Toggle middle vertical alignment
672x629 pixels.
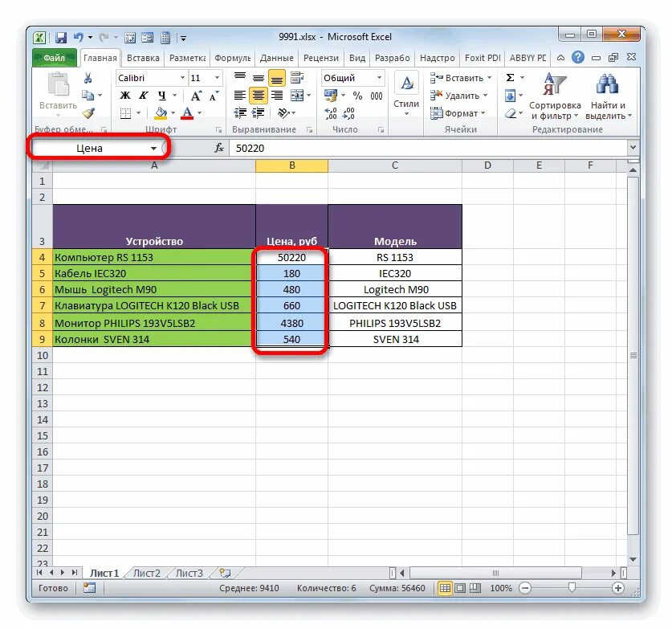coord(258,78)
